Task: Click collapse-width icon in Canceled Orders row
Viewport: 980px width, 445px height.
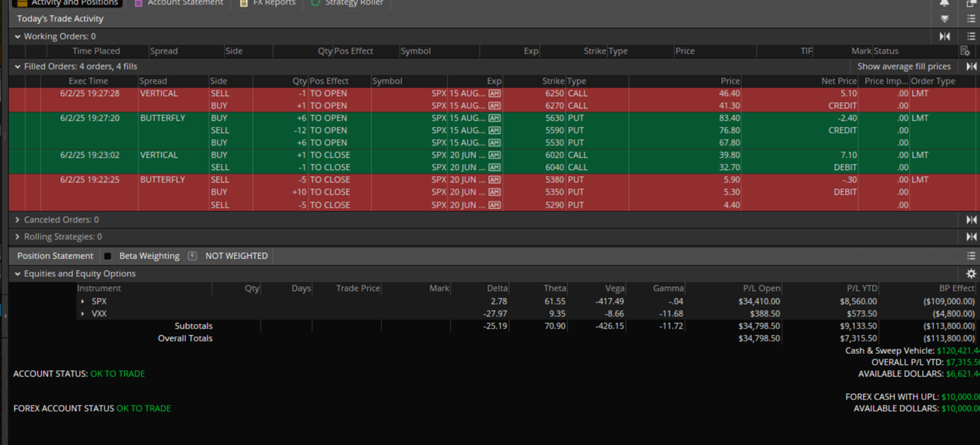Action: click(971, 220)
